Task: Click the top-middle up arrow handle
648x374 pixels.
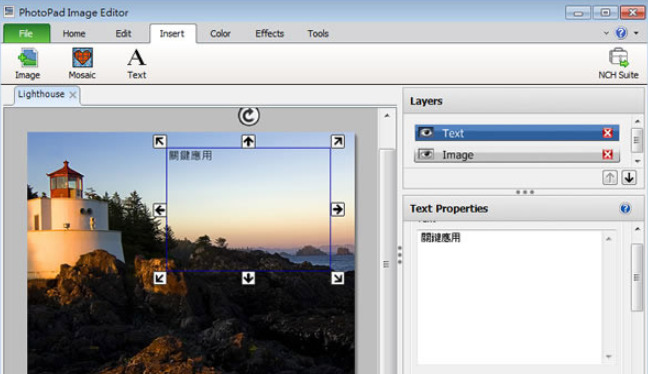Action: coord(248,141)
